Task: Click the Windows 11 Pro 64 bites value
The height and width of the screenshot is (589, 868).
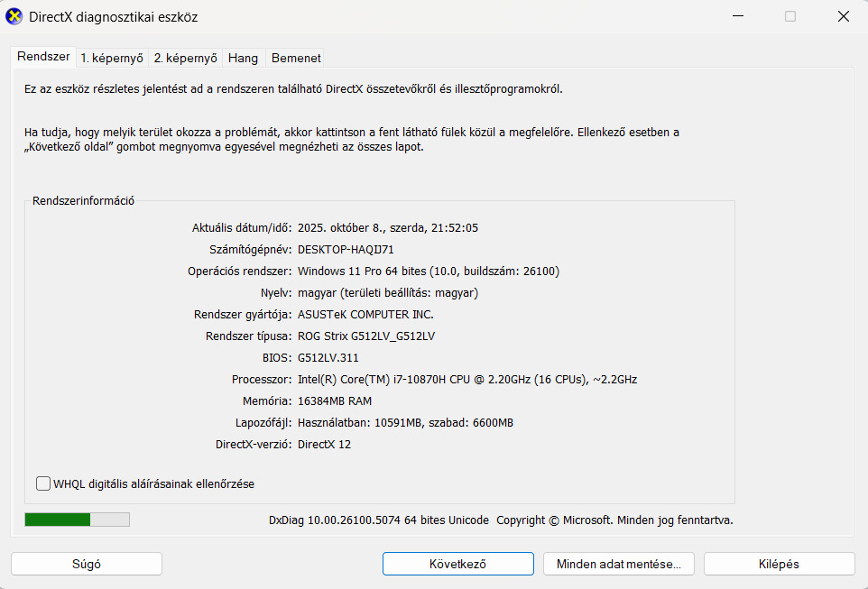Action: click(x=429, y=271)
